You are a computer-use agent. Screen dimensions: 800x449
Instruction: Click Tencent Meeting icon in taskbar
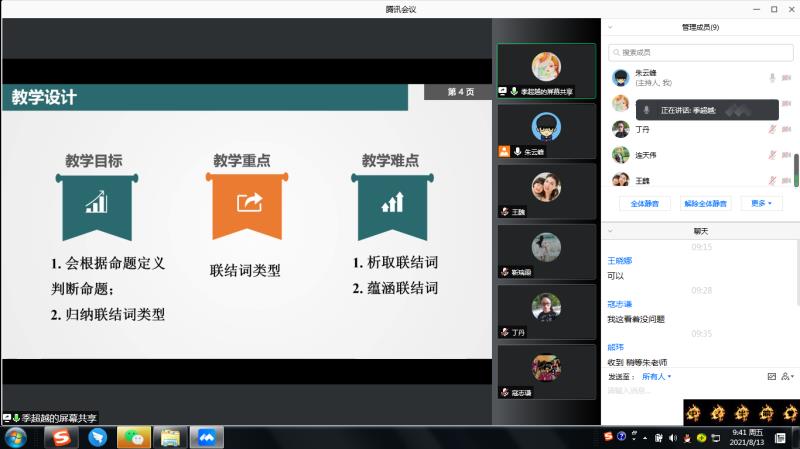207,437
